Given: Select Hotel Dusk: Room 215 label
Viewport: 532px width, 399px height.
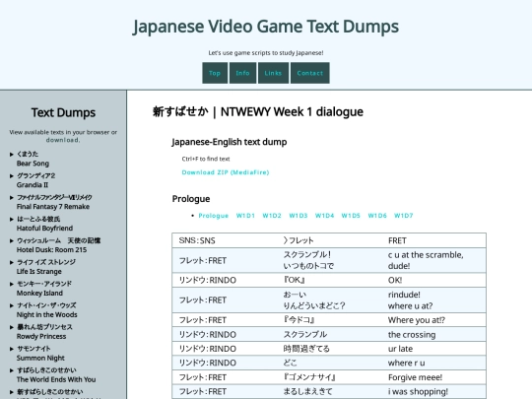Looking at the screenshot, I should pyautogui.click(x=51, y=249).
